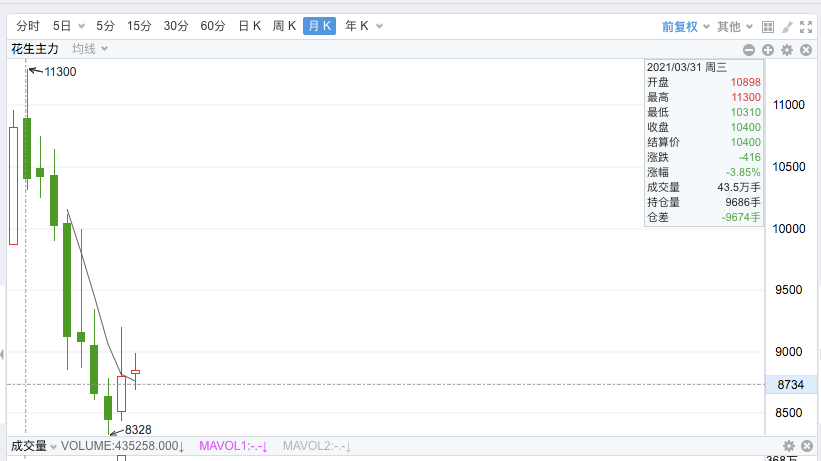The width and height of the screenshot is (821, 461).
Task: Switch to the 5分 period tab
Action: tap(105, 26)
